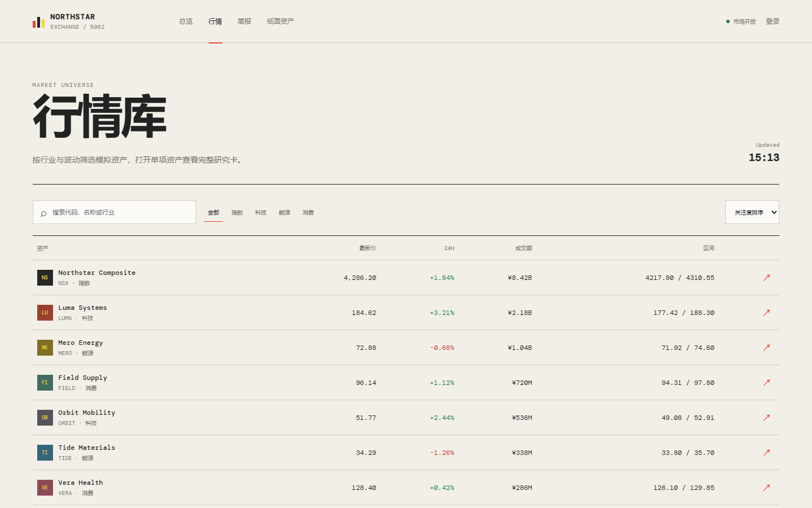Filter assets by 能源
812x508 pixels.
[285, 213]
